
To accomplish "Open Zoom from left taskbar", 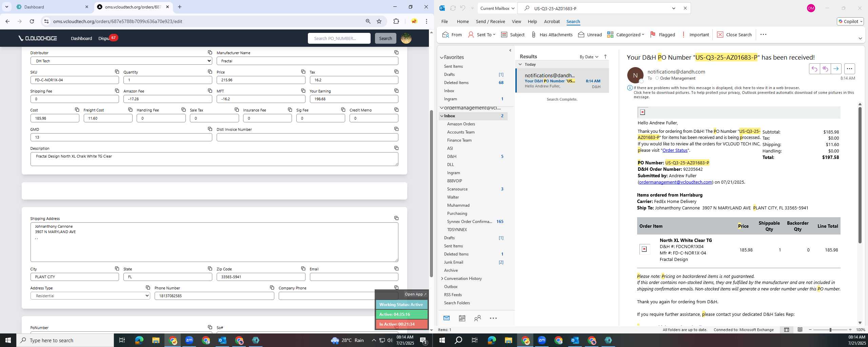I will click(189, 340).
